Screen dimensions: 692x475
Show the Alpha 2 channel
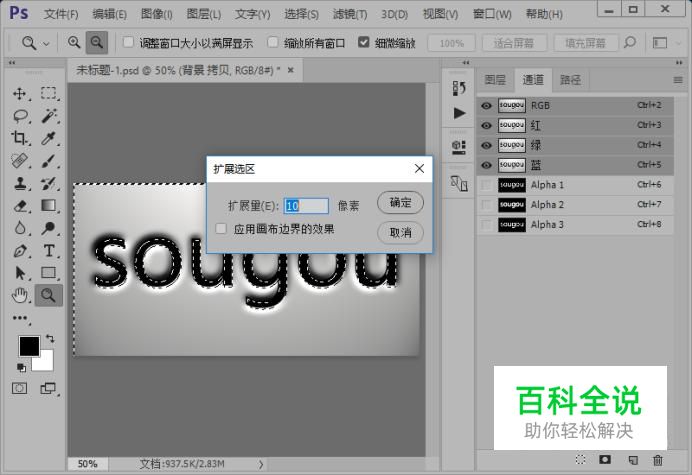[486, 205]
